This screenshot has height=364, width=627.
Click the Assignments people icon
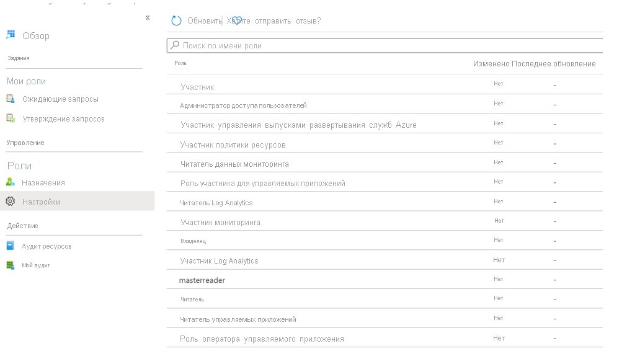click(11, 182)
